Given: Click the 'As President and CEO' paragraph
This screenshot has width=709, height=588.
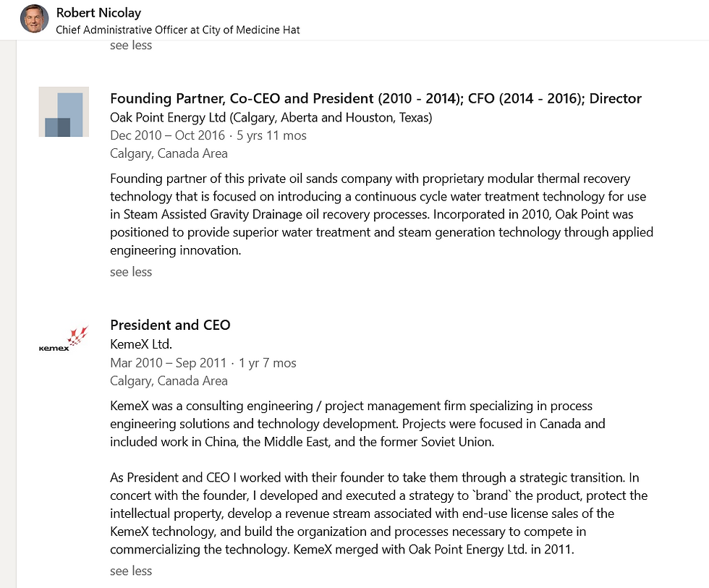Looking at the screenshot, I should tap(378, 514).
